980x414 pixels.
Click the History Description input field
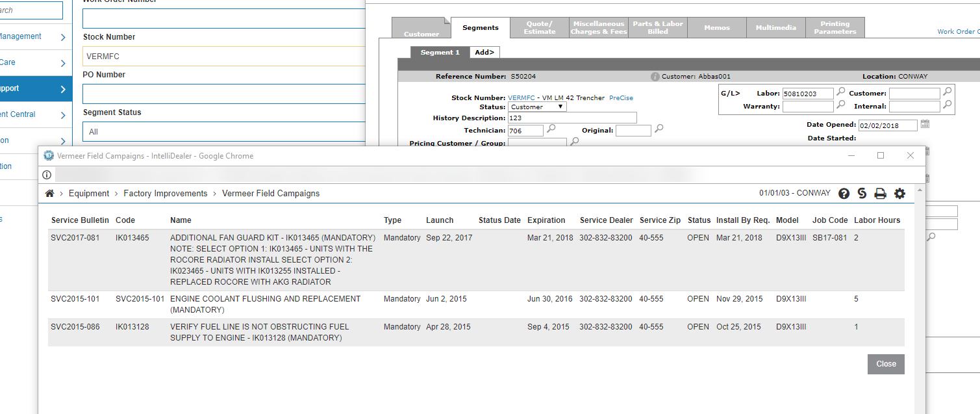572,118
